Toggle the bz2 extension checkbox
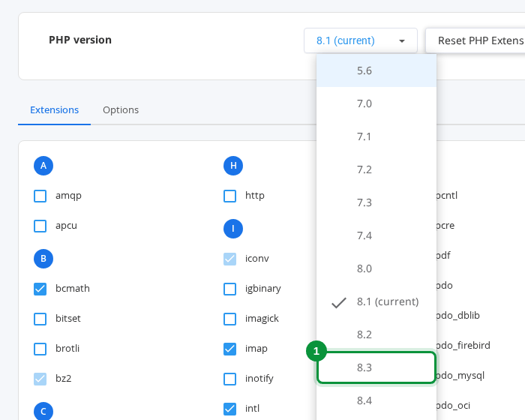525x420 pixels. coord(40,379)
